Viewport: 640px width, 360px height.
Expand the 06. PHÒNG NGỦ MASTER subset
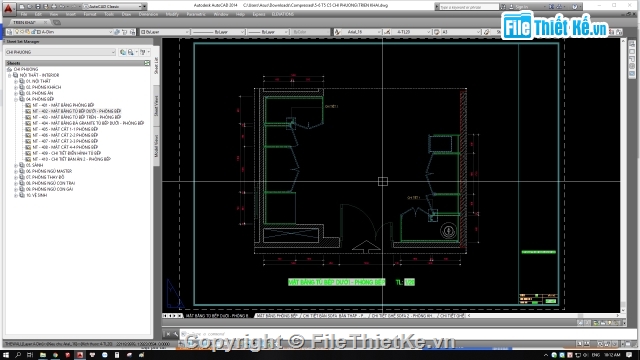[16, 171]
